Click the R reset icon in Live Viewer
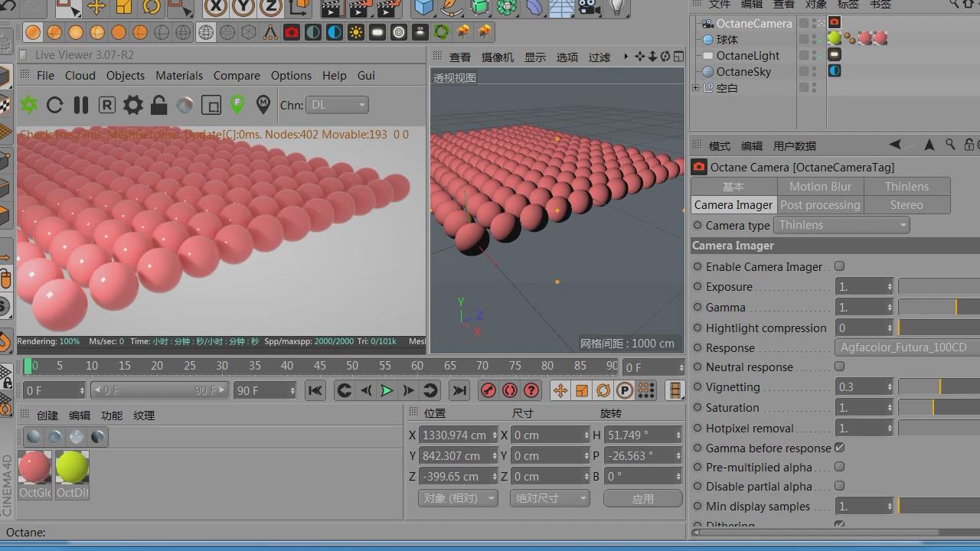 click(x=106, y=105)
